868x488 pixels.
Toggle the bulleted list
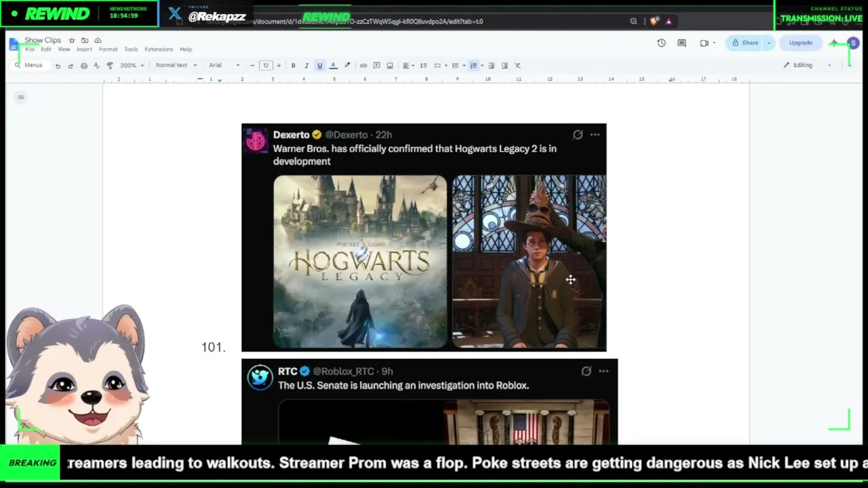(455, 66)
